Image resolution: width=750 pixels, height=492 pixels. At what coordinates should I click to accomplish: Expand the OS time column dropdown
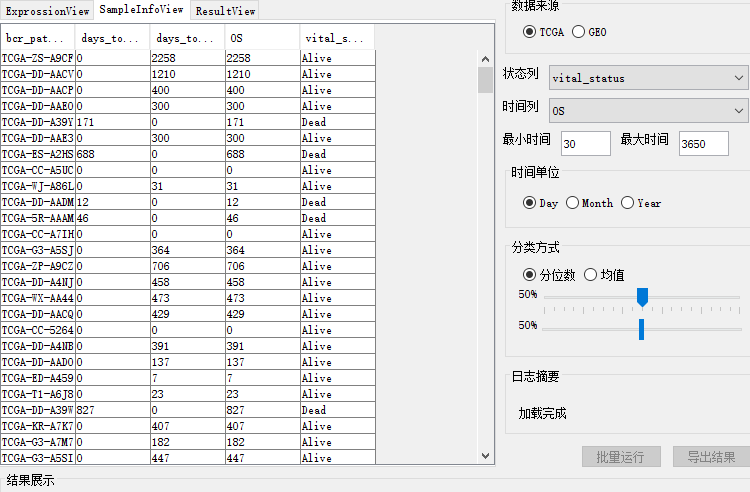[648, 110]
